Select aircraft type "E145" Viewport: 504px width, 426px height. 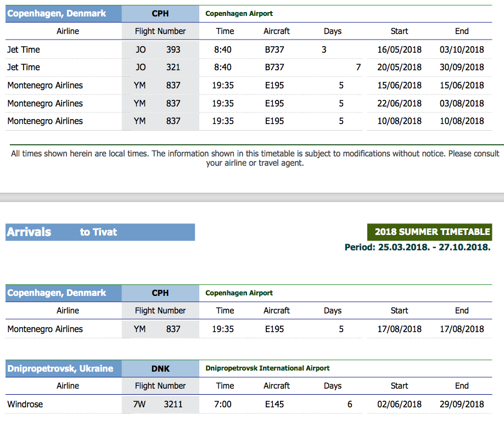(275, 404)
